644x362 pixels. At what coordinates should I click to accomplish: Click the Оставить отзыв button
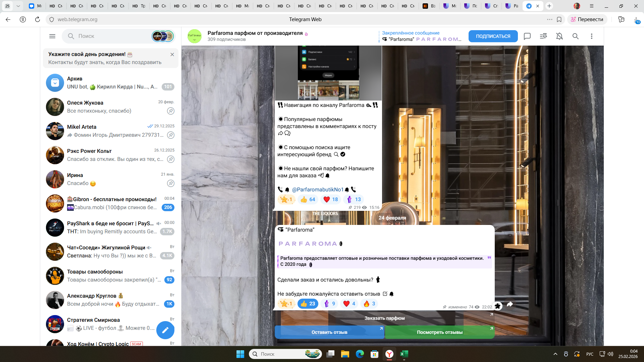point(329,332)
